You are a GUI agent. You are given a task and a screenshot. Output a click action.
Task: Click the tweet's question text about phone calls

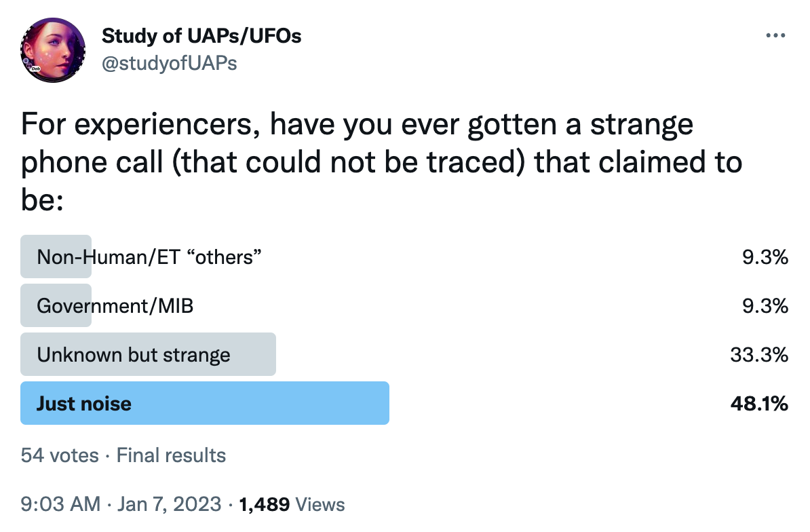coord(380,163)
